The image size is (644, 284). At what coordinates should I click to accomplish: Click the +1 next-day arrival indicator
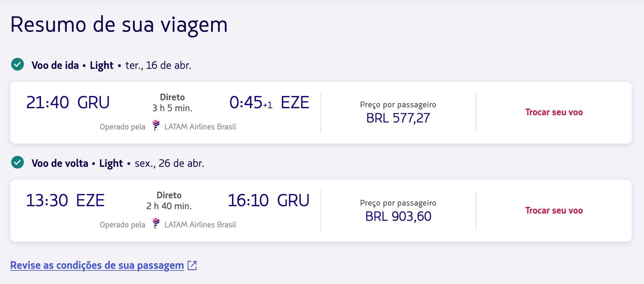click(268, 105)
